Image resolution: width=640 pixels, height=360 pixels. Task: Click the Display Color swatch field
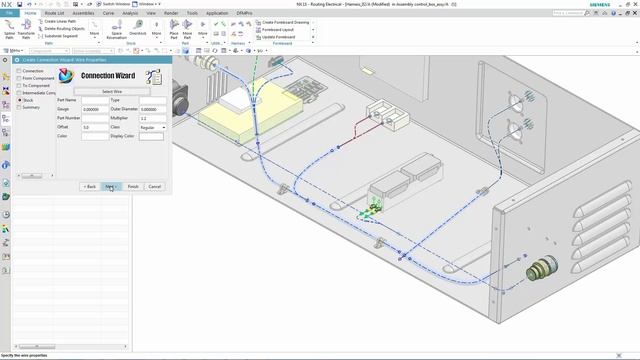point(151,137)
